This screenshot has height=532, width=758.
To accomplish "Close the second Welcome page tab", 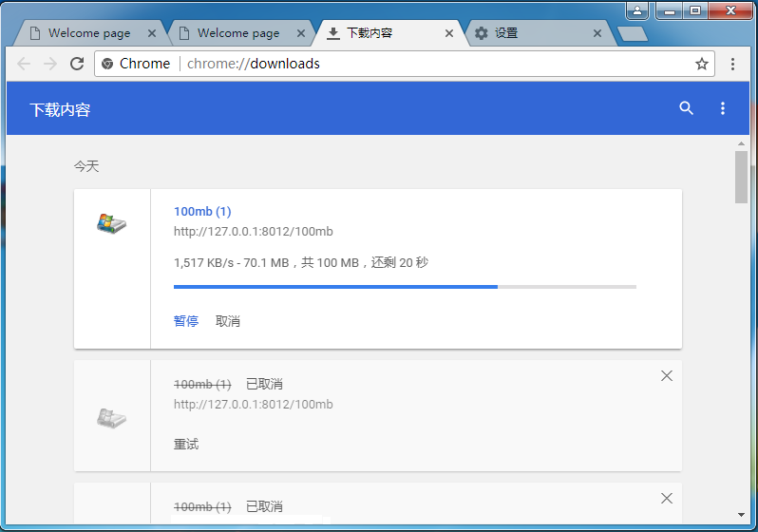I will coord(301,33).
